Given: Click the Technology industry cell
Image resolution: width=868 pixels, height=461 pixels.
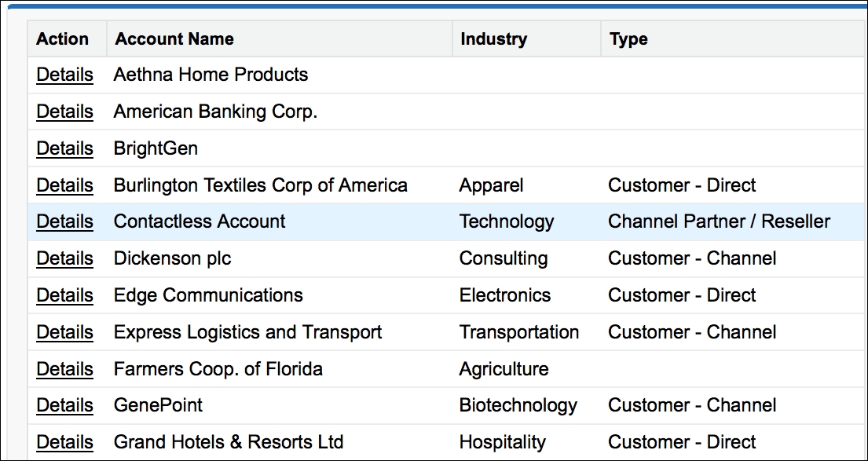Looking at the screenshot, I should point(507,222).
